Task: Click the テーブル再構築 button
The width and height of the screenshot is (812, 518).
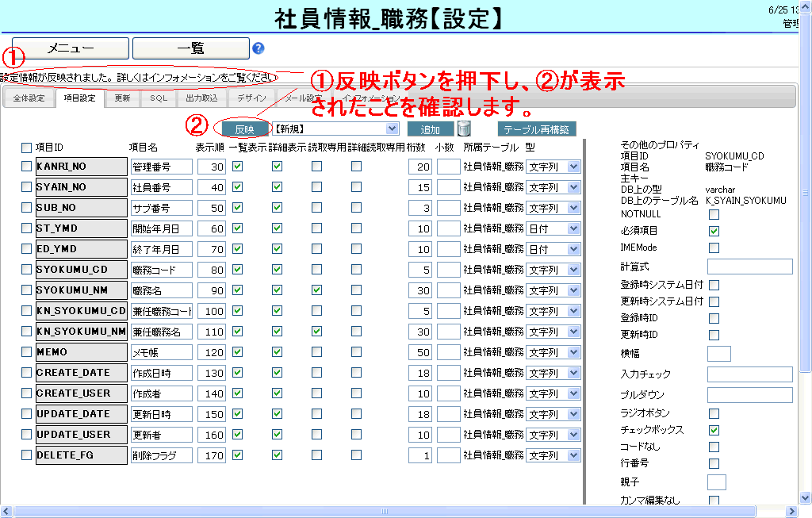Action: click(537, 129)
